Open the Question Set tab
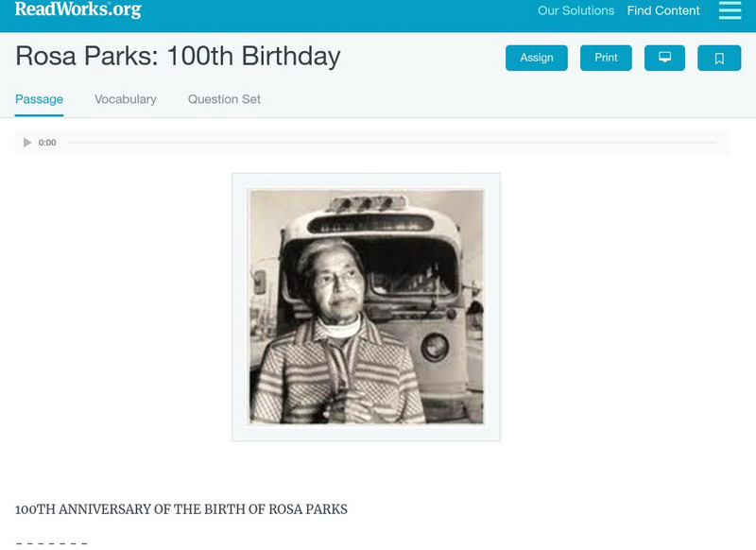This screenshot has width=756, height=550. [x=224, y=99]
